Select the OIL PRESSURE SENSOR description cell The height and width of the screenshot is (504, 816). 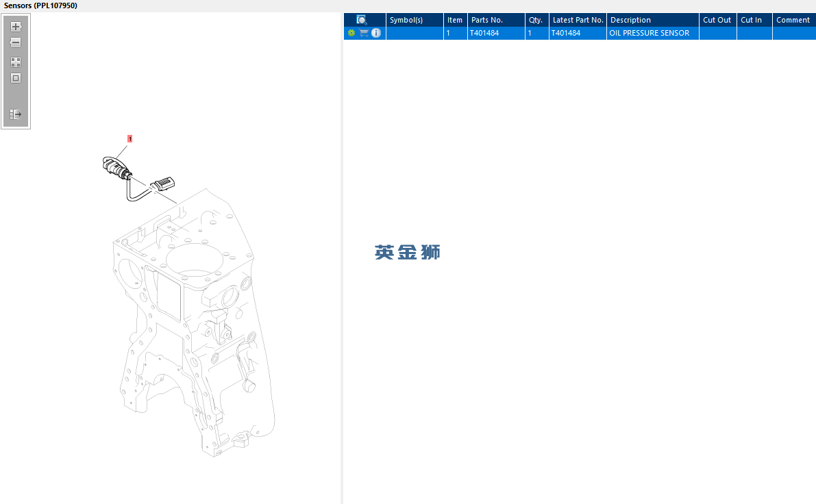pyautogui.click(x=652, y=33)
